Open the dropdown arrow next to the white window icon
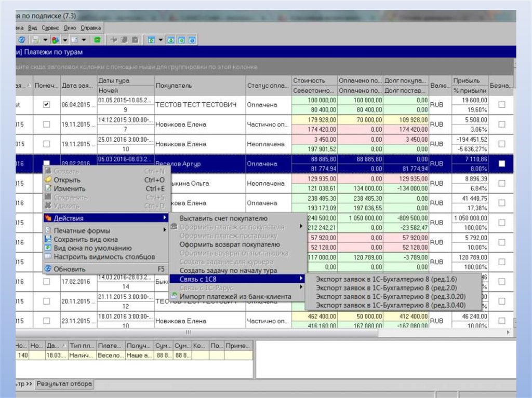Screen dimensions: 532x398 (x=84, y=40)
